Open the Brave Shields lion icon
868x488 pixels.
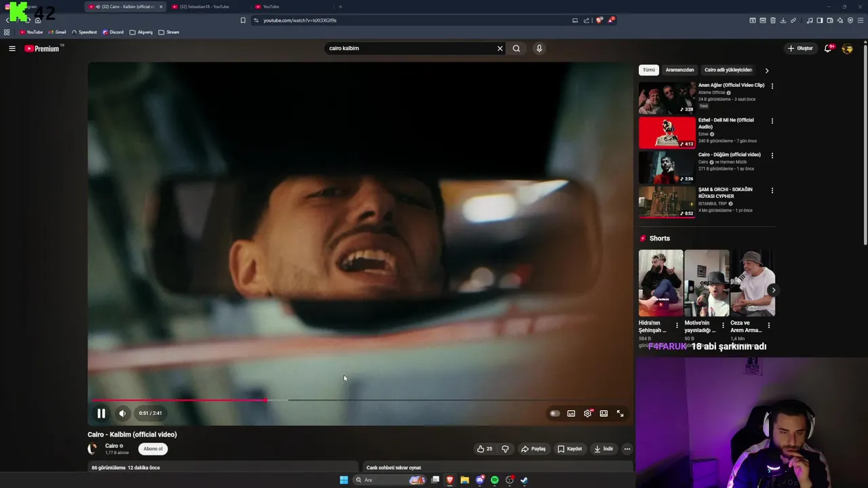tap(599, 20)
